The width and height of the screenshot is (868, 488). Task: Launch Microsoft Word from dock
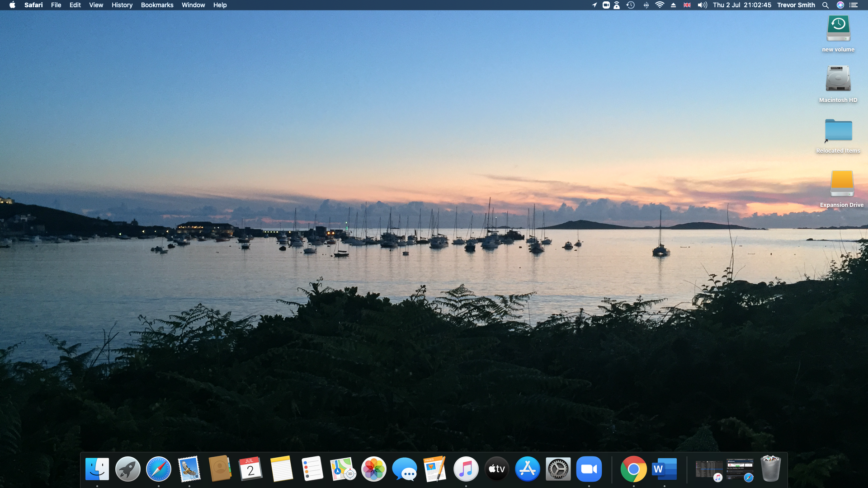pos(664,469)
